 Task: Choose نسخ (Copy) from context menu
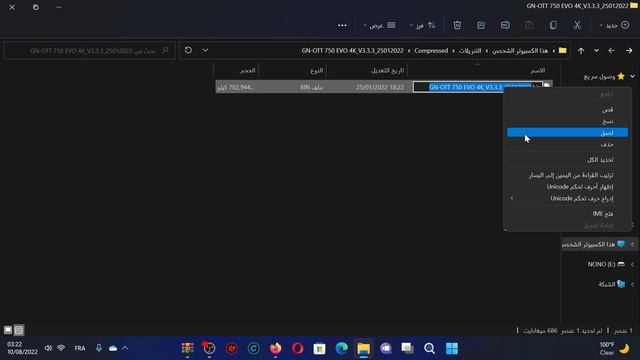pyautogui.click(x=567, y=121)
